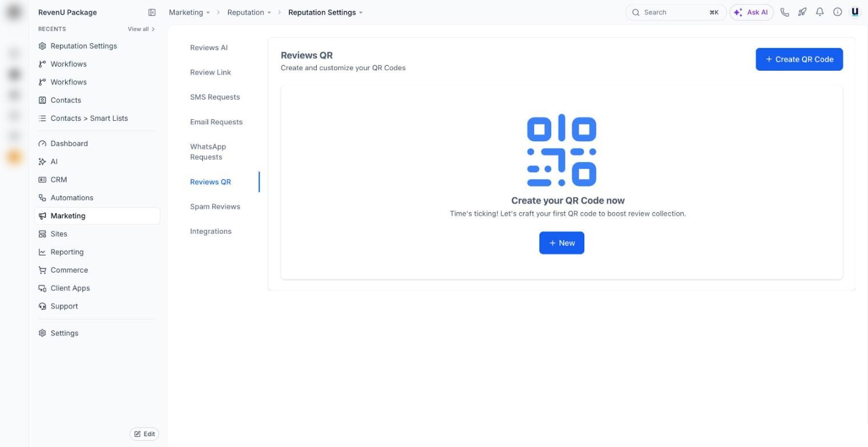Open the Integrations tab

[x=211, y=231]
